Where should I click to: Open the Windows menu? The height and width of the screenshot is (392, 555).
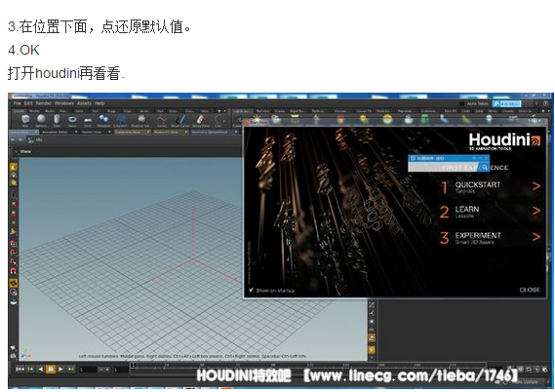(64, 103)
